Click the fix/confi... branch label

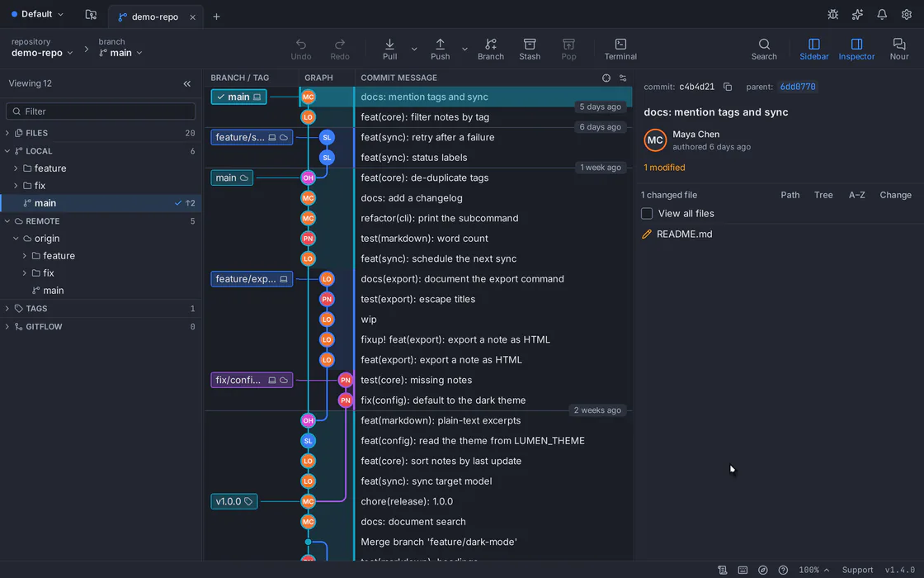(x=252, y=380)
